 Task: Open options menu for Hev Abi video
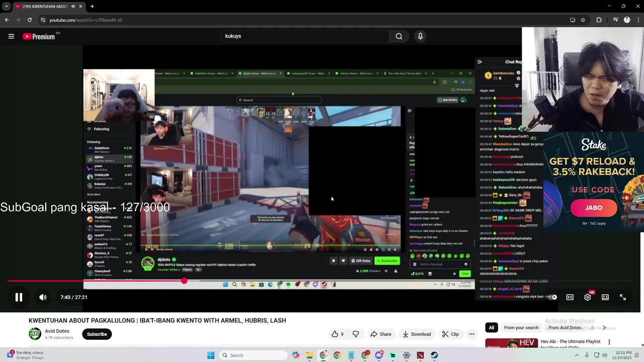point(609,342)
